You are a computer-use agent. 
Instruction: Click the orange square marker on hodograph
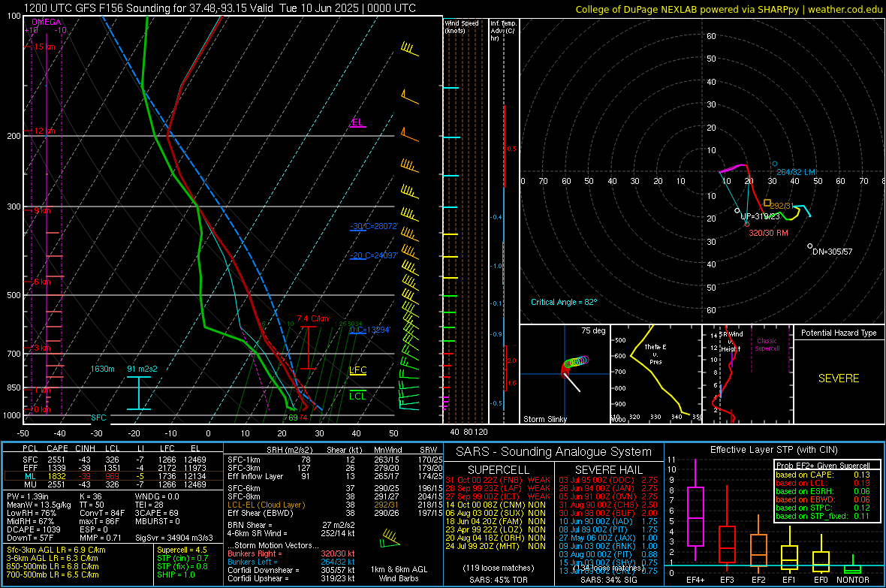[x=767, y=203]
